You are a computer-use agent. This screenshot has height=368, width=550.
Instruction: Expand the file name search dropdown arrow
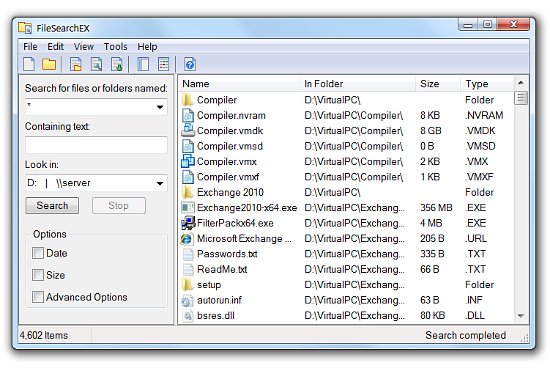(x=160, y=107)
